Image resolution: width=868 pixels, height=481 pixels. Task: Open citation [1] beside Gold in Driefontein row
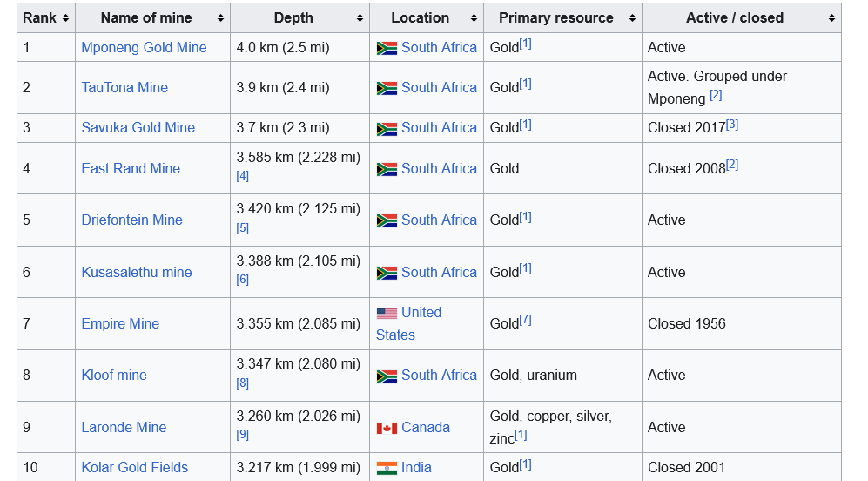click(525, 217)
